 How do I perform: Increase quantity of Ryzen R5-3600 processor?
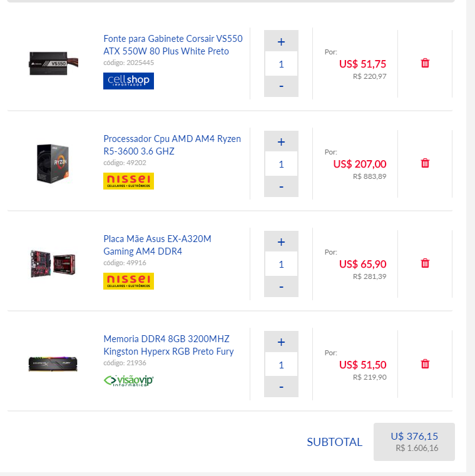tap(281, 142)
